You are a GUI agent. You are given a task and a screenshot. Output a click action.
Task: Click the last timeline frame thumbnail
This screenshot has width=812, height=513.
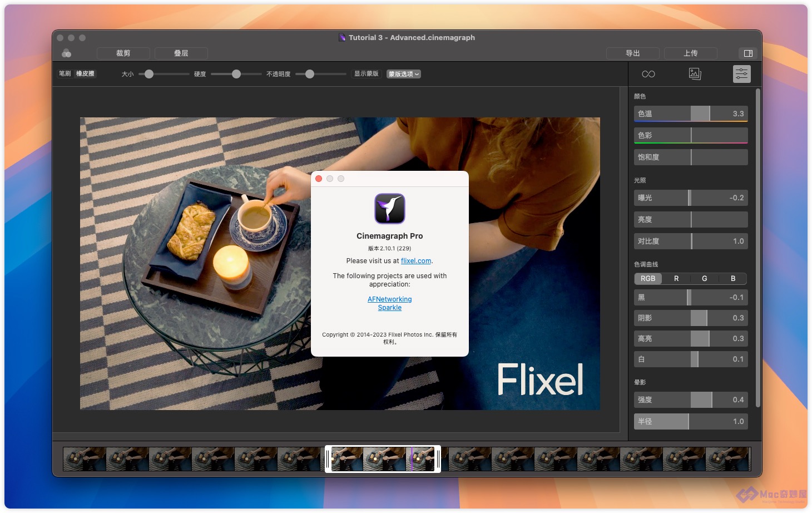[x=727, y=460]
